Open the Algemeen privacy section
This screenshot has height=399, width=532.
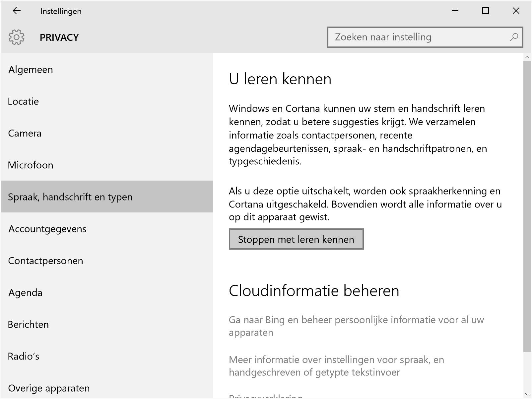(31, 70)
